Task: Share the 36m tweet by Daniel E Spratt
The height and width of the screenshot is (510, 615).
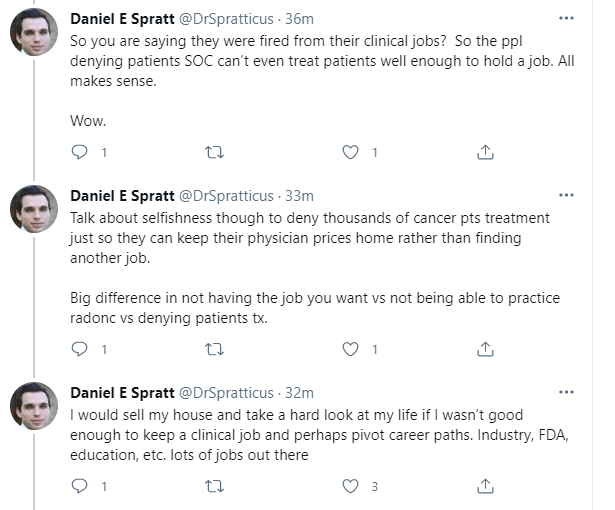Action: (485, 152)
